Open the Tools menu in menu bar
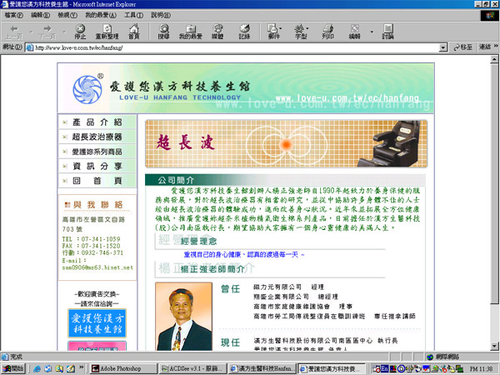 pos(134,15)
